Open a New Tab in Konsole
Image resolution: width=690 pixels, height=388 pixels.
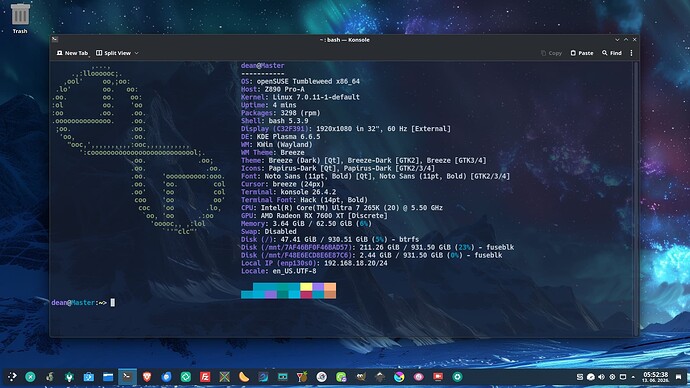click(x=72, y=53)
